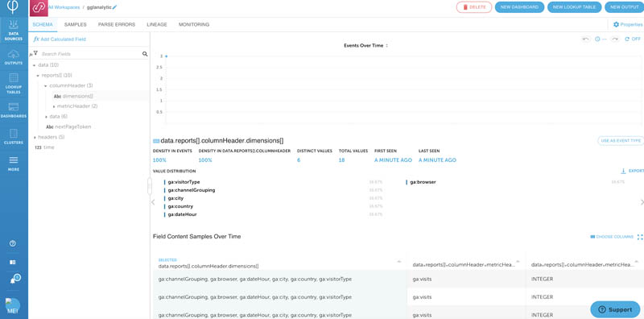Click the Choose Columns icon

click(592, 237)
